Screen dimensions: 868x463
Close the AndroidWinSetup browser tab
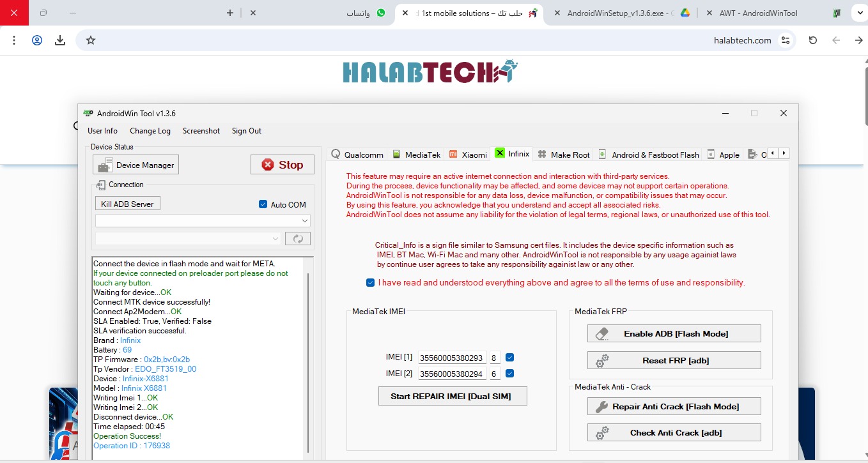pos(557,13)
